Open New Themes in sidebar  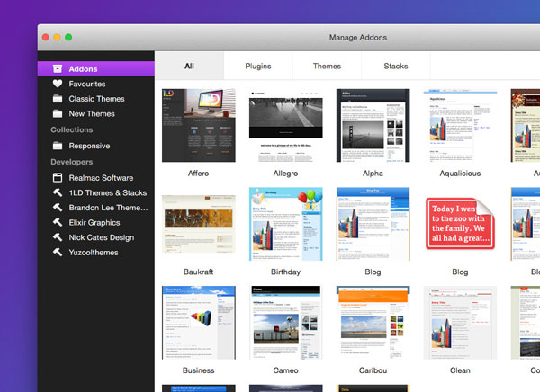[x=96, y=113]
